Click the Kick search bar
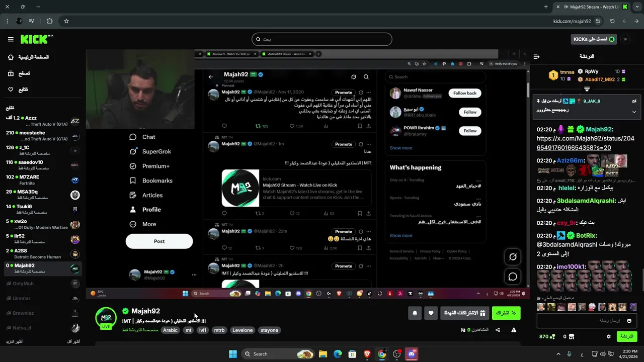This screenshot has height=362, width=644. click(x=322, y=39)
